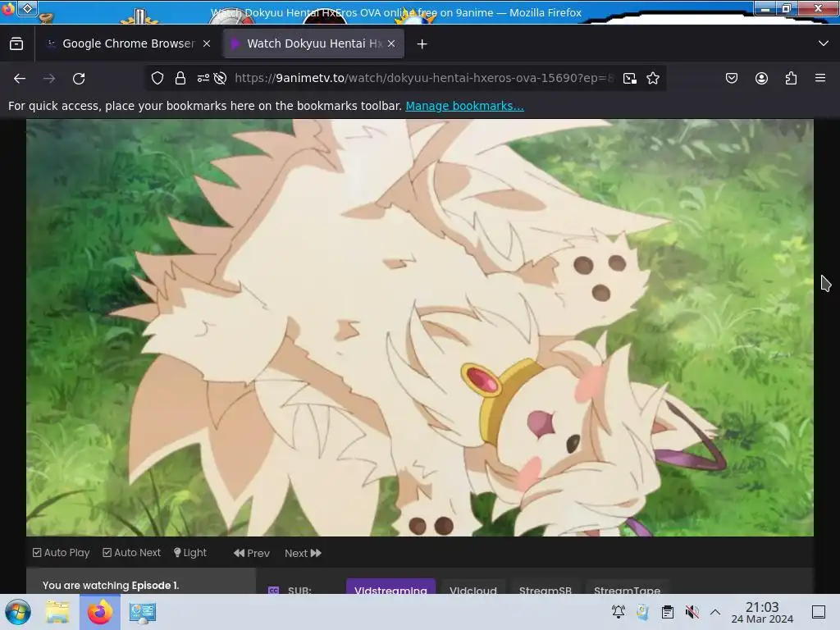Viewport: 840px width, 630px height.
Task: Open the clipboard tray icon
Action: coord(668,612)
